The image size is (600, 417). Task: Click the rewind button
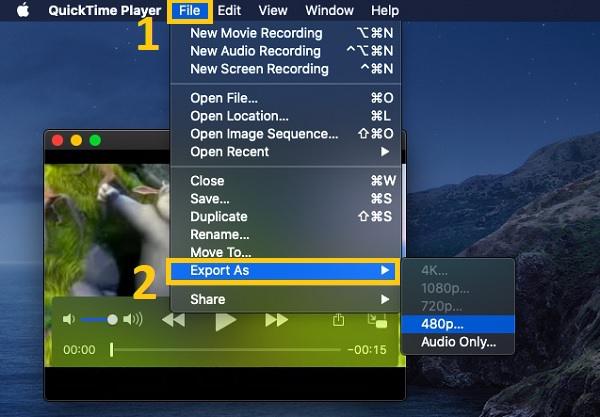[173, 320]
